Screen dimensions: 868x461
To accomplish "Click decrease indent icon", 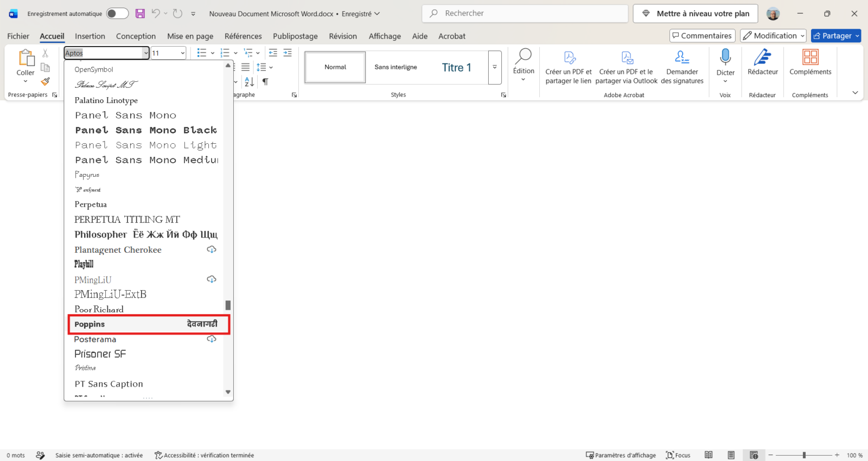I will [273, 53].
